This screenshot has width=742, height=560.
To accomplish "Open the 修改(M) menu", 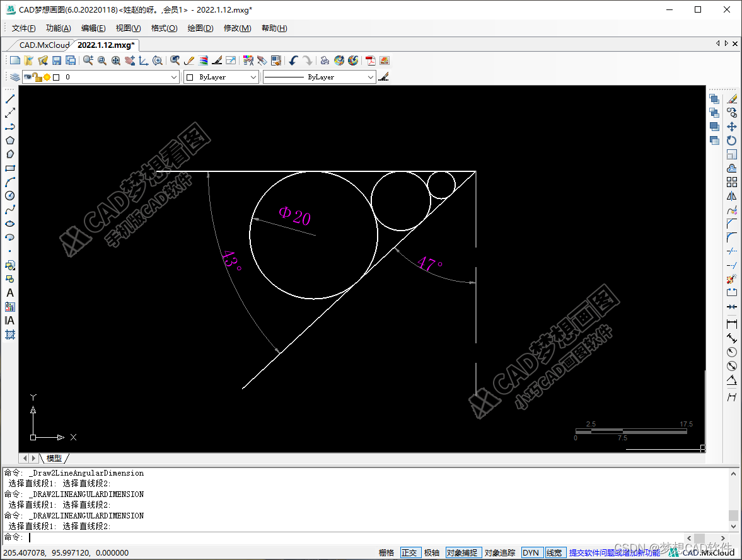I will 237,28.
